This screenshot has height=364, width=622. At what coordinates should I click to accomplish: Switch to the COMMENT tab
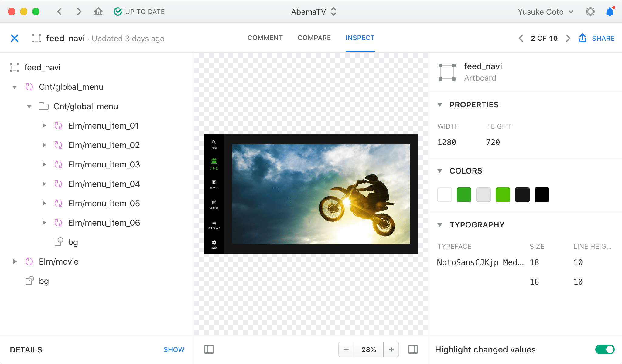265,38
